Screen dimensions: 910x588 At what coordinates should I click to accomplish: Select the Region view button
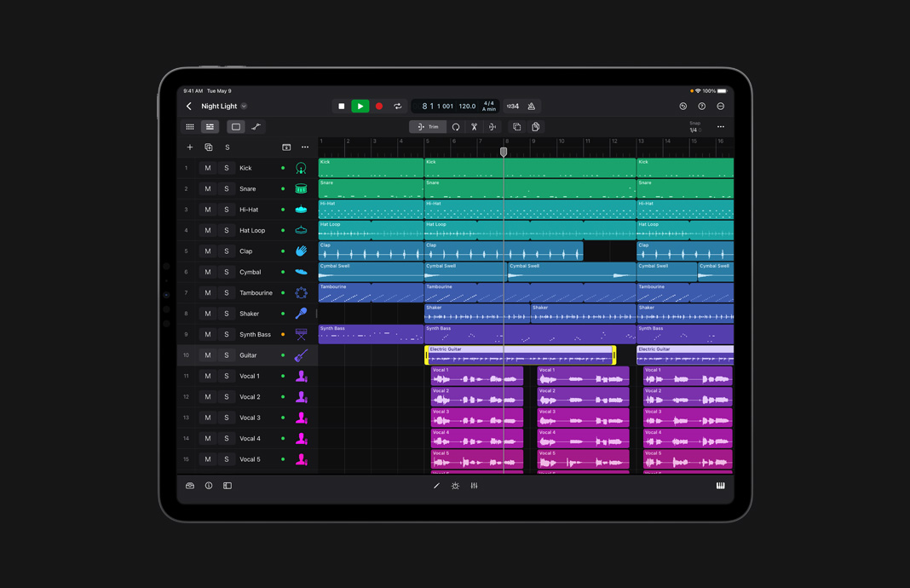236,127
